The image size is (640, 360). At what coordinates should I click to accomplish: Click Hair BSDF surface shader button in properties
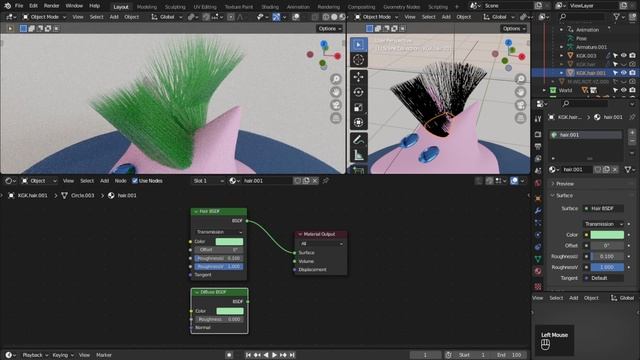603,208
